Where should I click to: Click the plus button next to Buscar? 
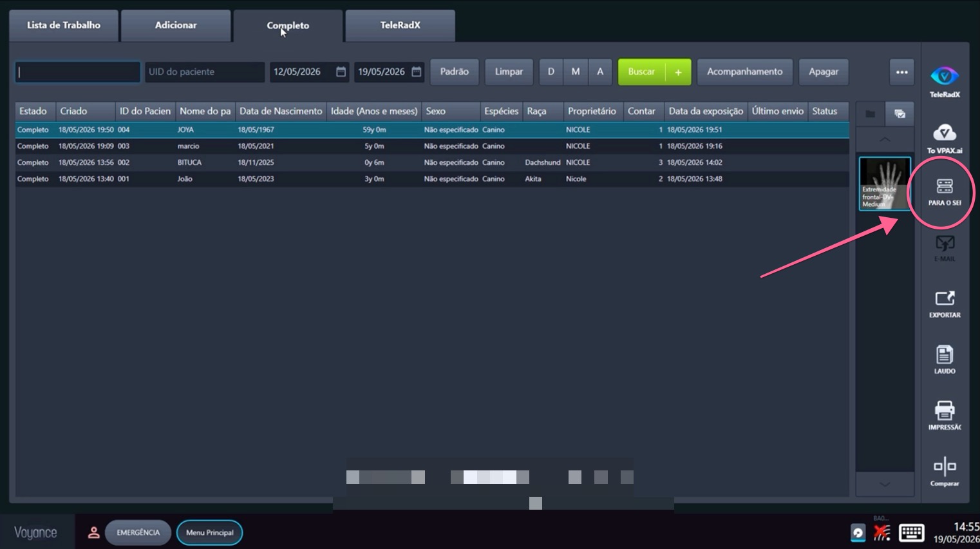coord(678,72)
